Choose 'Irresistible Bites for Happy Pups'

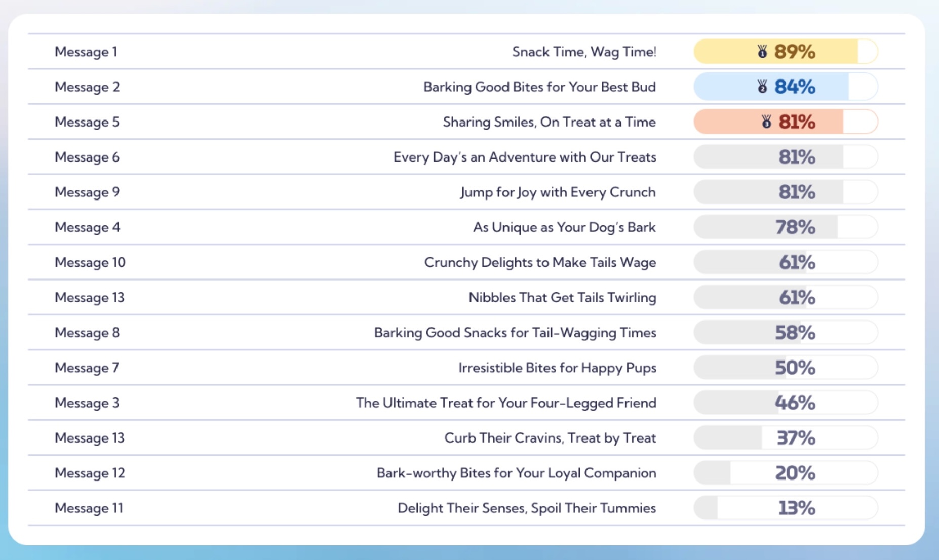pyautogui.click(x=557, y=368)
